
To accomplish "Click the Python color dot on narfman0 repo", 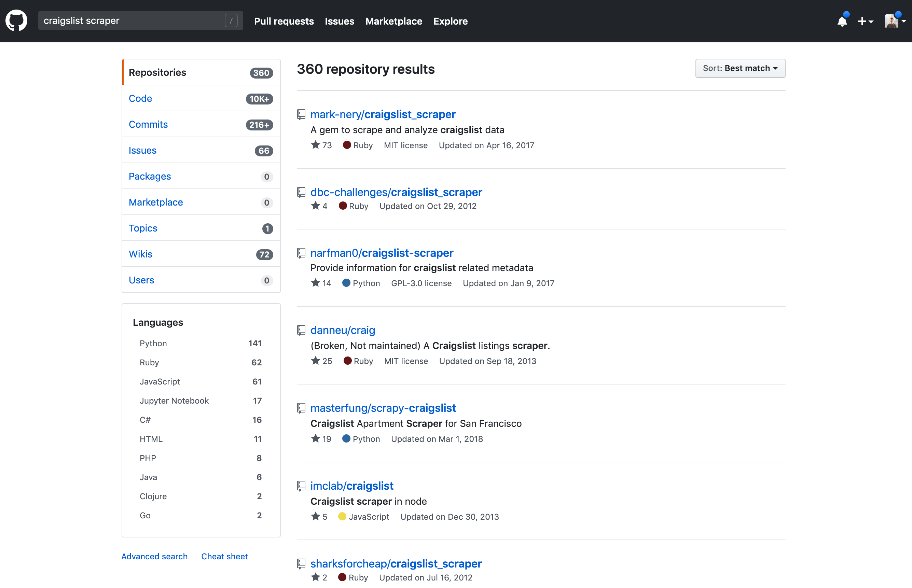I will pyautogui.click(x=346, y=283).
